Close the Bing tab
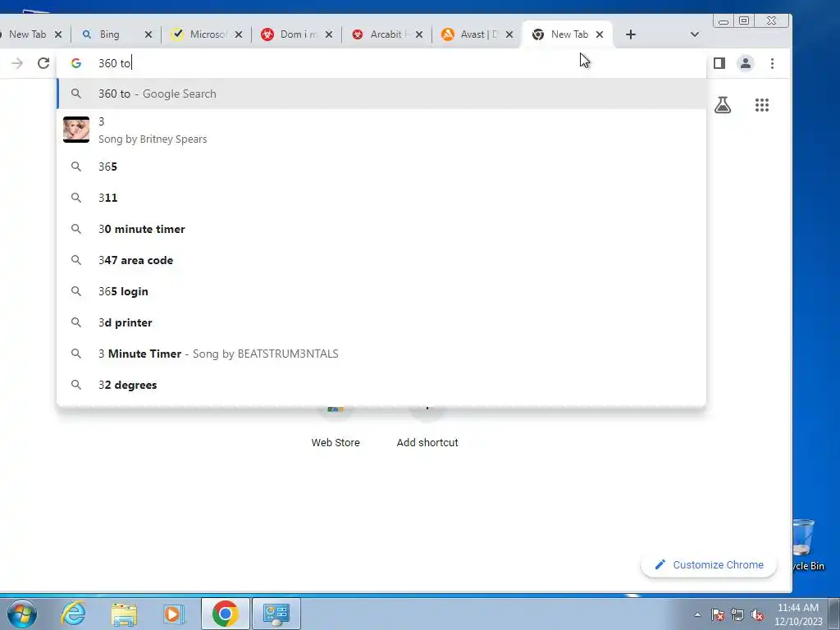The image size is (840, 630). coord(148,34)
